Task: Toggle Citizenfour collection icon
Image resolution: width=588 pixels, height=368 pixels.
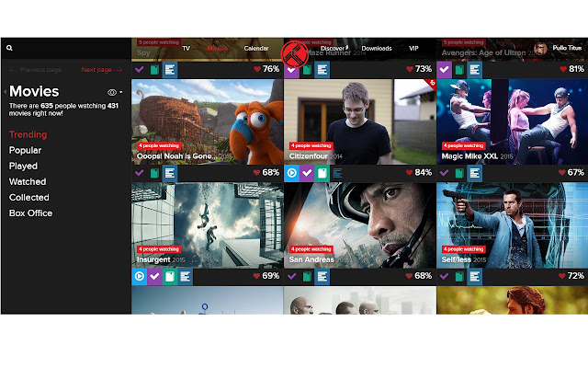Action: click(x=322, y=173)
